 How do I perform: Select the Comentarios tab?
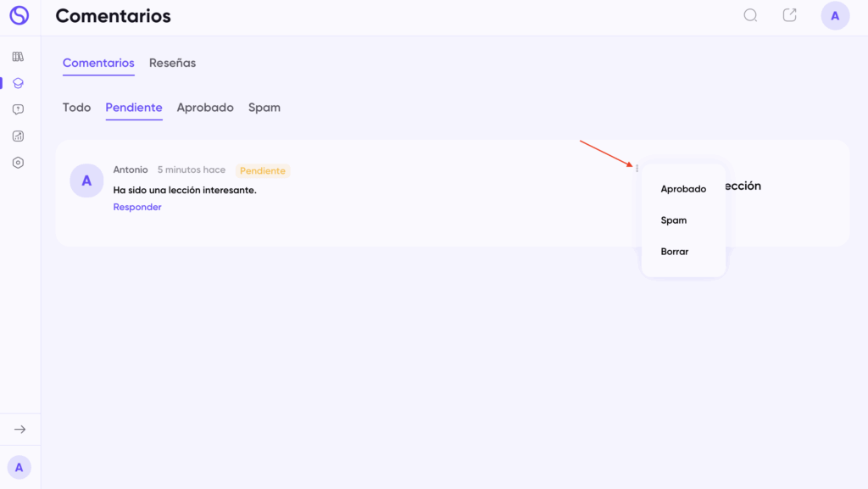pos(98,63)
